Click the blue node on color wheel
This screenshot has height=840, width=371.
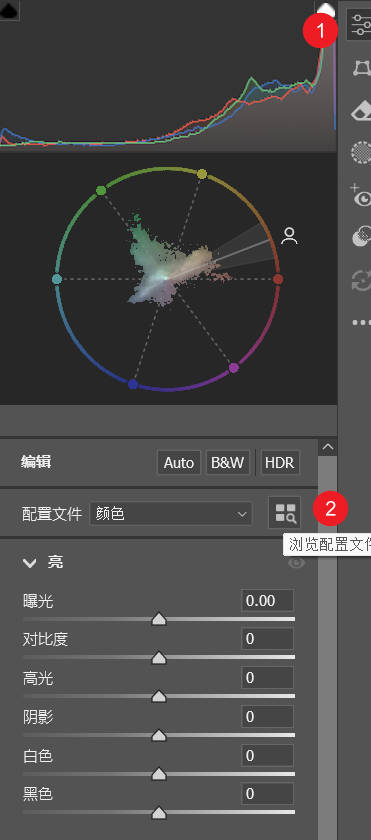coord(133,384)
